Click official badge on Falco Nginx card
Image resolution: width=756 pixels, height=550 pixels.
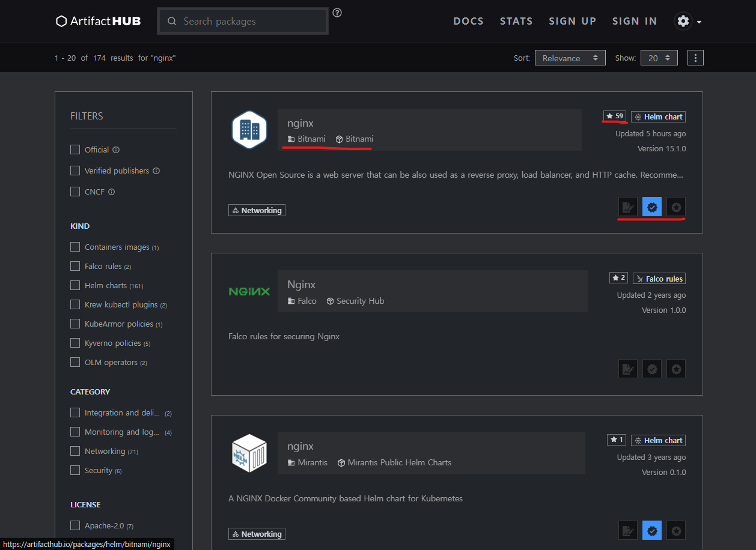[x=676, y=369]
